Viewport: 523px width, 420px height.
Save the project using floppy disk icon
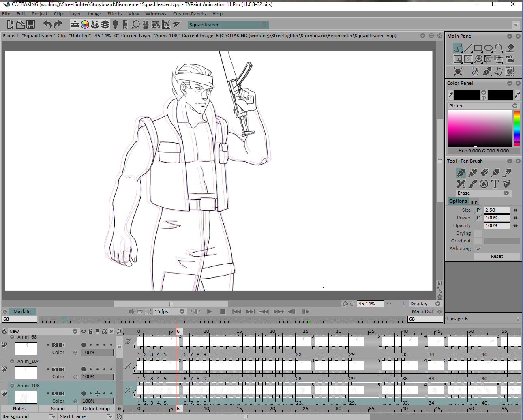(x=30, y=25)
